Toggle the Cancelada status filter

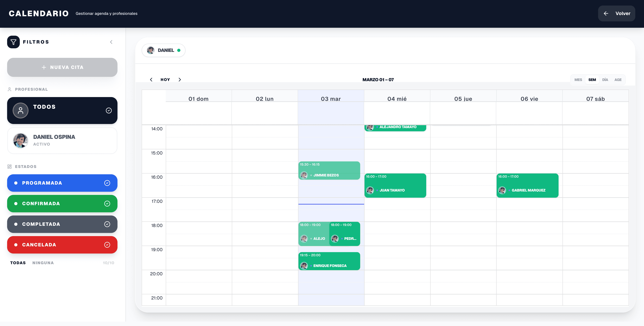coord(62,245)
